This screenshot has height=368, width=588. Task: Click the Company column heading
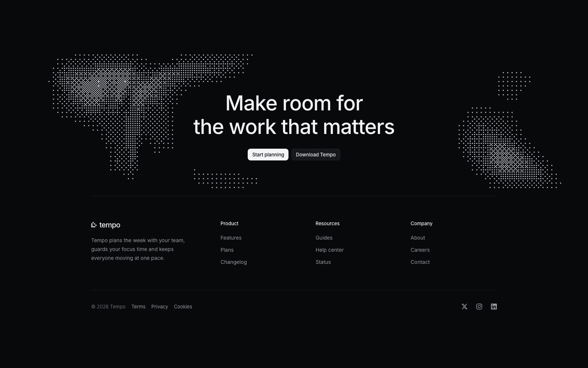pyautogui.click(x=422, y=223)
